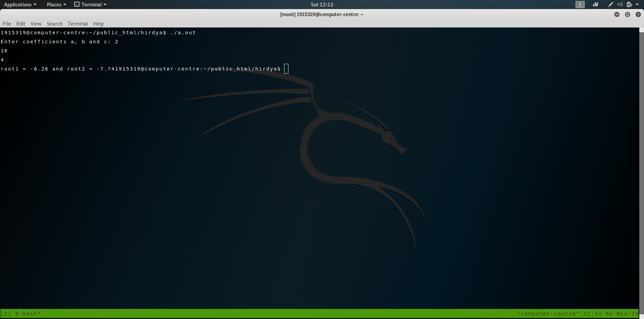This screenshot has width=644, height=319.
Task: Click the window title '[mosh] 1915319@computer-centre: ~'
Action: [322, 14]
